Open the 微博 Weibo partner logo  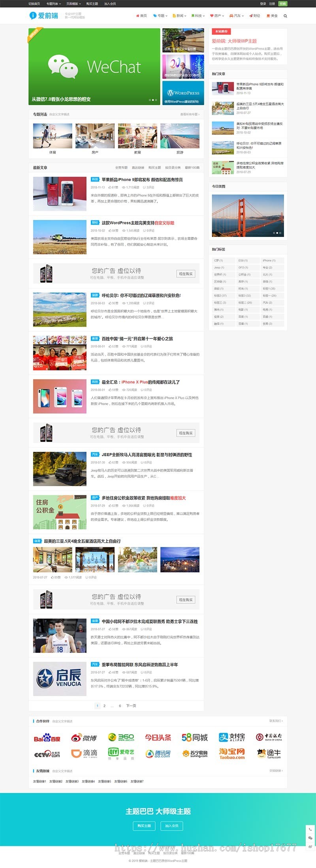(x=84, y=738)
